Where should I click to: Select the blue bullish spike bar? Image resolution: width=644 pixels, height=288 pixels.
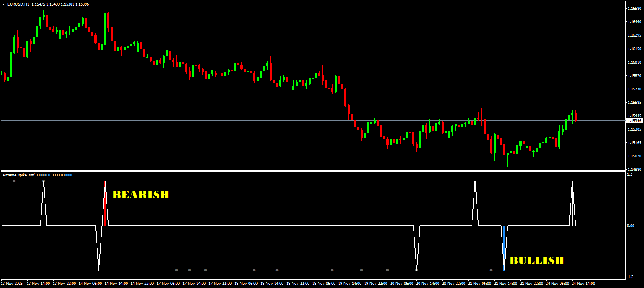pyautogui.click(x=504, y=242)
